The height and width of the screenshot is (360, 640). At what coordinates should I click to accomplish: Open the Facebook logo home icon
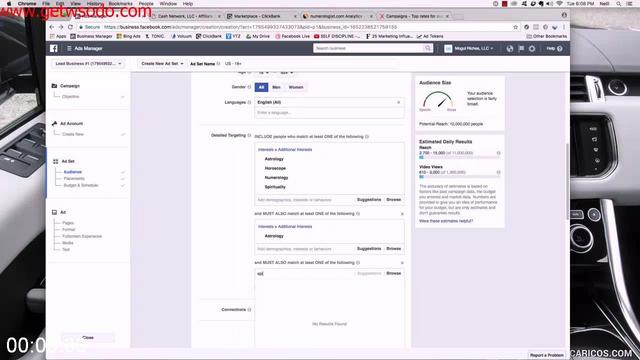pos(53,48)
